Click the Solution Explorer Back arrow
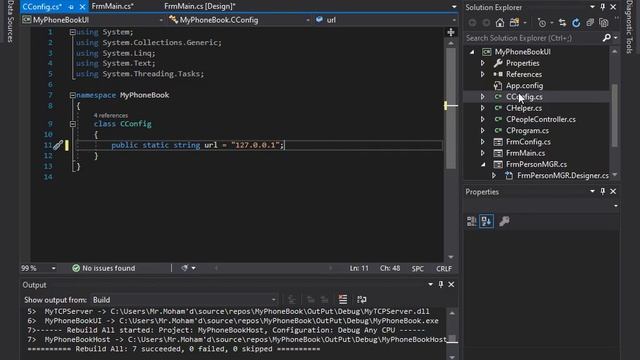 pyautogui.click(x=473, y=23)
